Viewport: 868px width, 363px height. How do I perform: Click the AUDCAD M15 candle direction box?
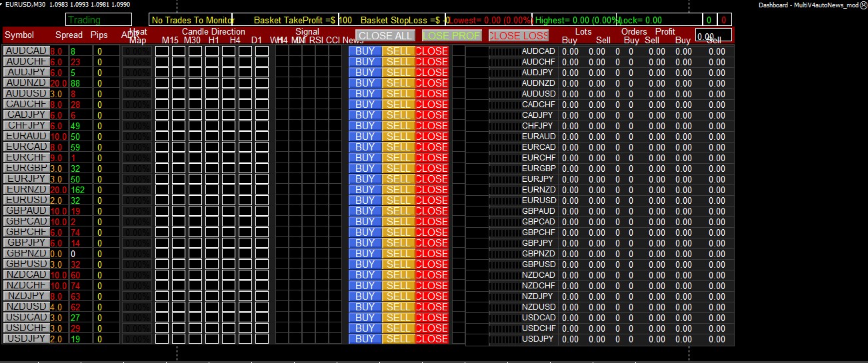pos(162,51)
